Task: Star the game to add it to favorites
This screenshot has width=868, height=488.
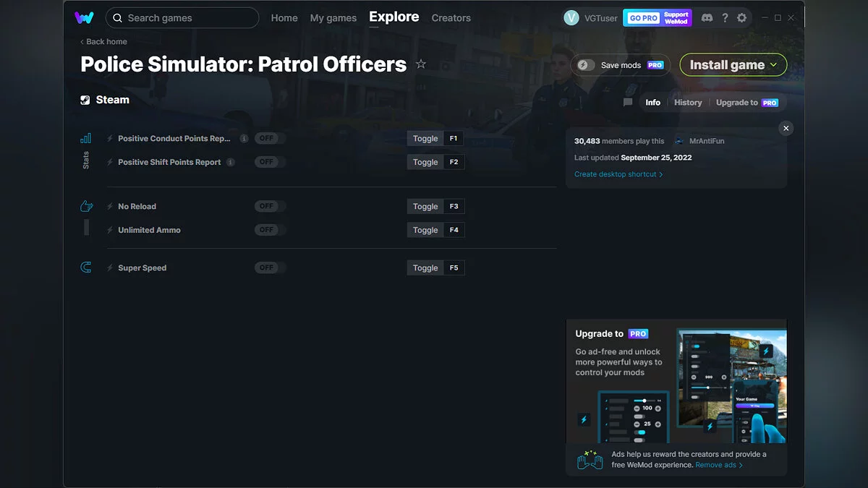Action: [421, 64]
